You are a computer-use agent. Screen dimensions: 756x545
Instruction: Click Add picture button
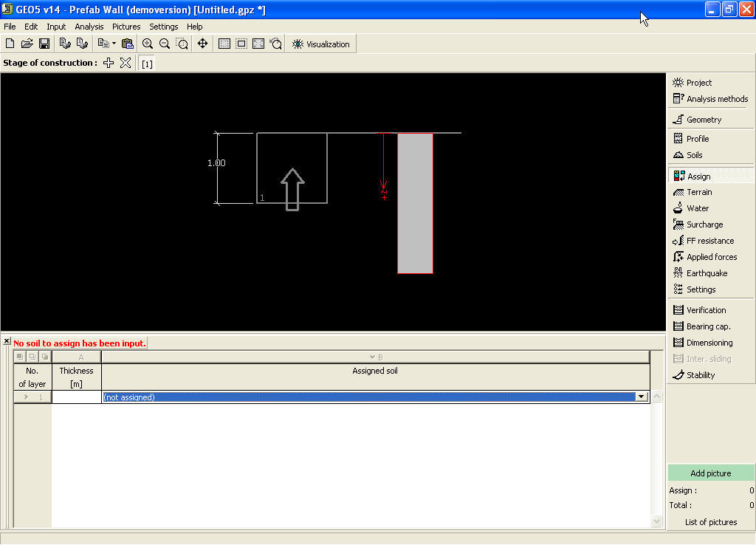[x=711, y=473]
